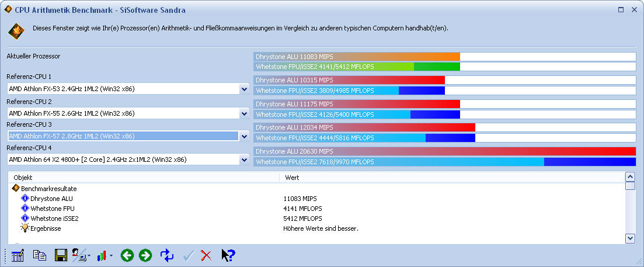The width and height of the screenshot is (644, 267).
Task: Click the toolbar grip handle at left
Action: 6,255
